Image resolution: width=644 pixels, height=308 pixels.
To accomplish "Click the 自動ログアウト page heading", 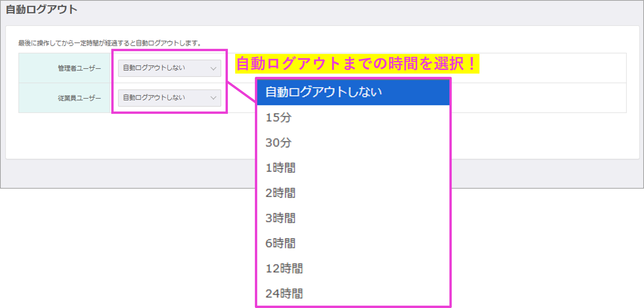I will click(41, 9).
